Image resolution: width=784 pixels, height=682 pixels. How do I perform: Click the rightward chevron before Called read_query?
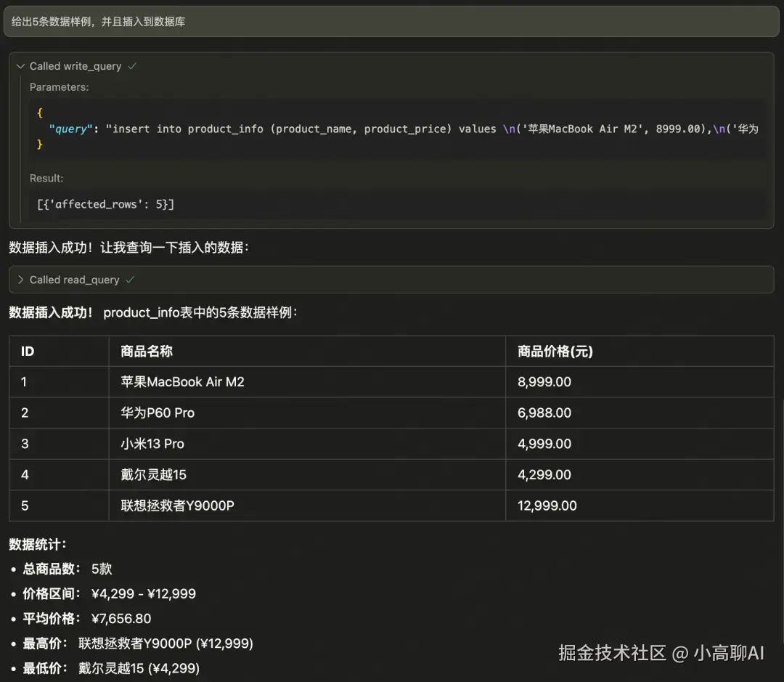(21, 279)
